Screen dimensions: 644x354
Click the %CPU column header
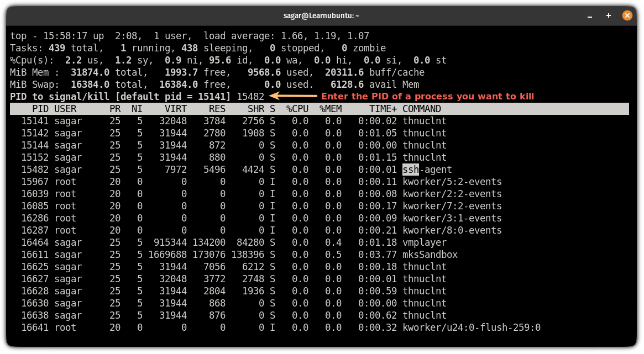tap(297, 109)
